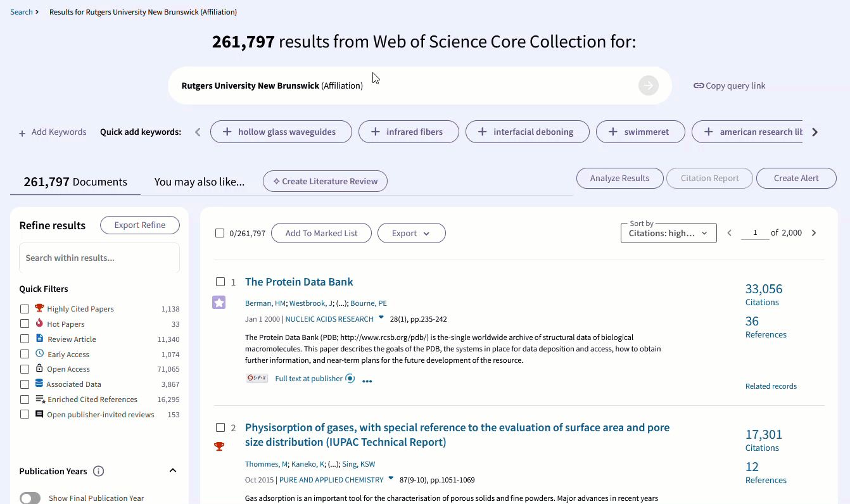Click Open Access padlock icon

pyautogui.click(x=39, y=369)
